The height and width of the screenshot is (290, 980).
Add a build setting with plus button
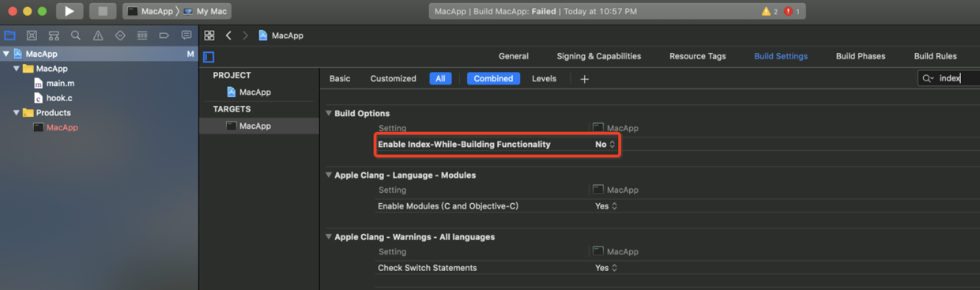pos(584,79)
